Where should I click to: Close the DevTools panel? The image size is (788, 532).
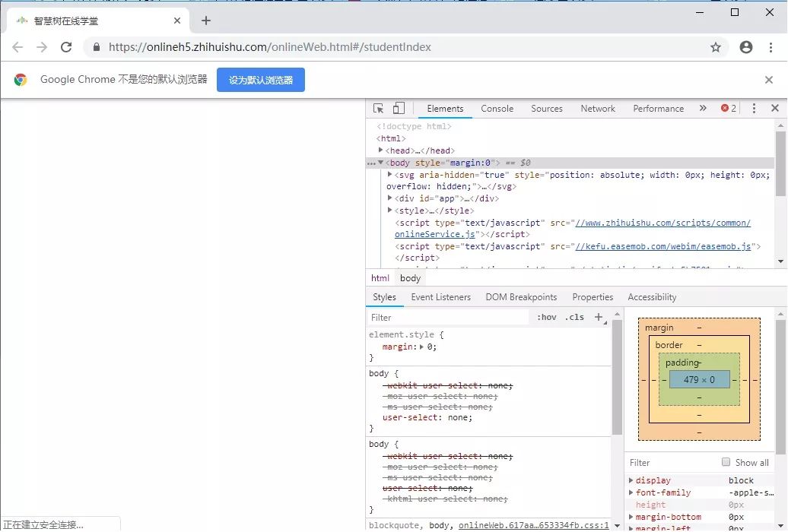774,109
